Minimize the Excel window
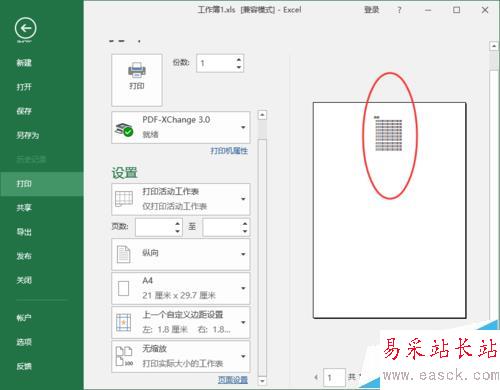 pyautogui.click(x=428, y=10)
